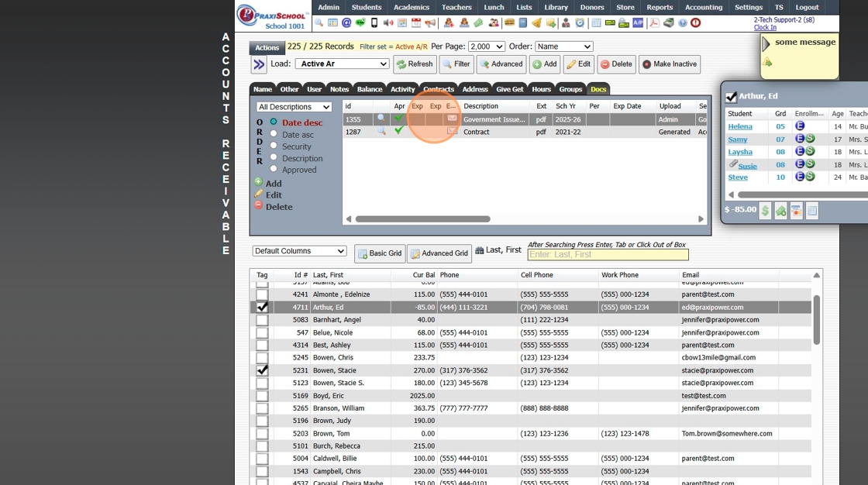Click the Make Inactive button
Image resolution: width=868 pixels, height=485 pixels.
pos(670,64)
